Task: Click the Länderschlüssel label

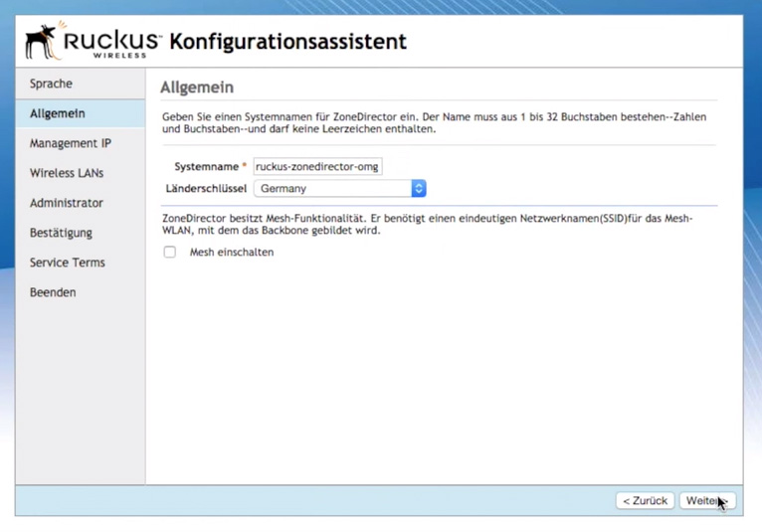Action: coord(206,188)
